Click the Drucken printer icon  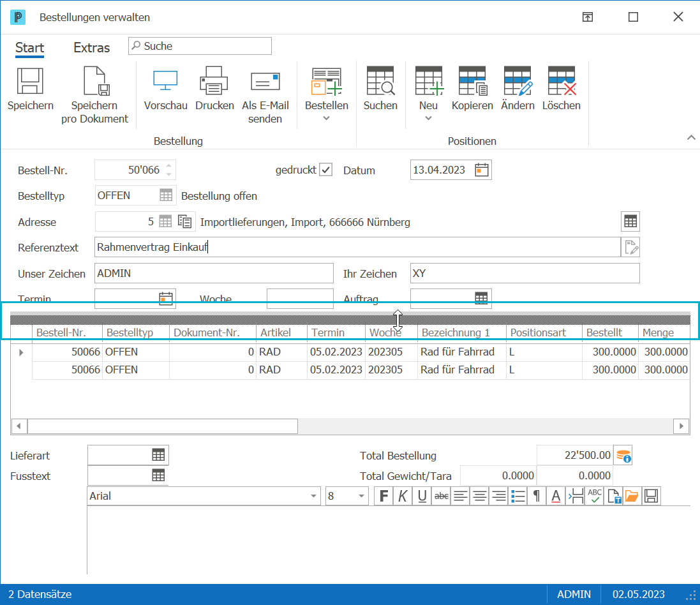tap(214, 81)
